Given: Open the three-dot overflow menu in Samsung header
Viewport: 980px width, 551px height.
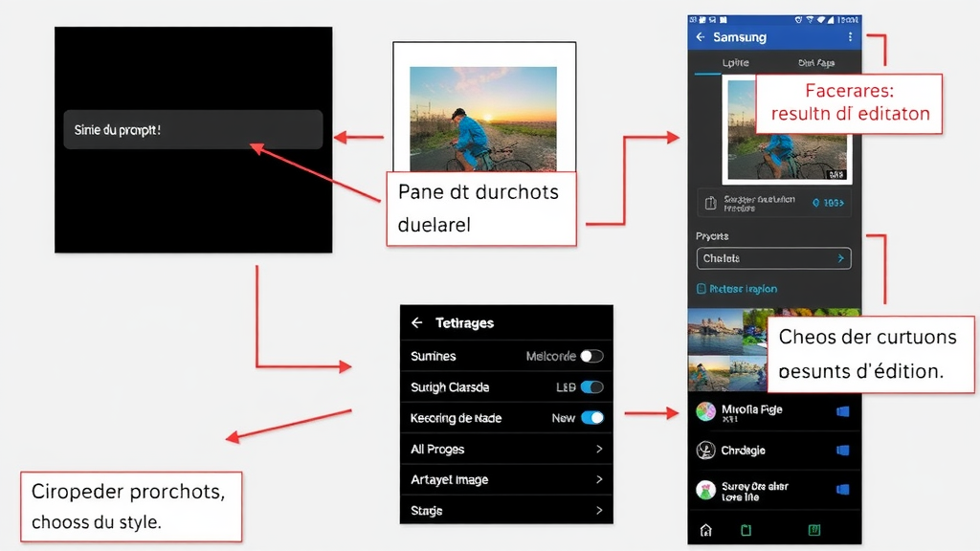Looking at the screenshot, I should click(x=850, y=36).
